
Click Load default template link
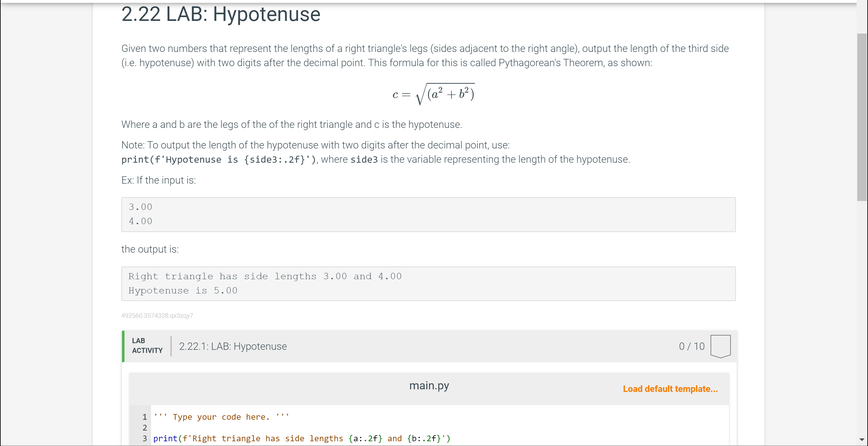670,389
